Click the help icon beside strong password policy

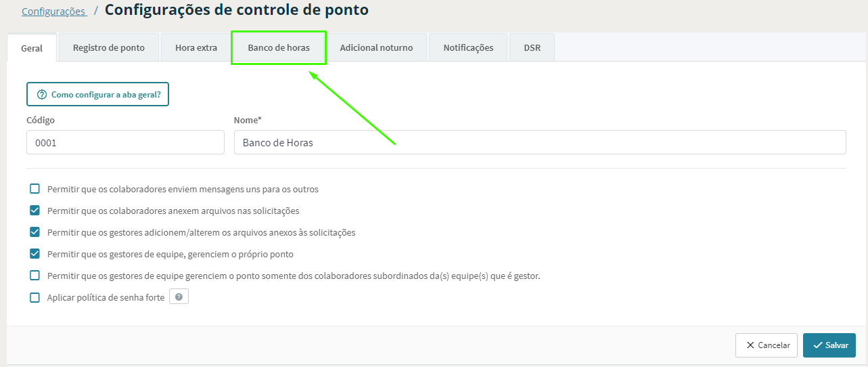coord(179,297)
